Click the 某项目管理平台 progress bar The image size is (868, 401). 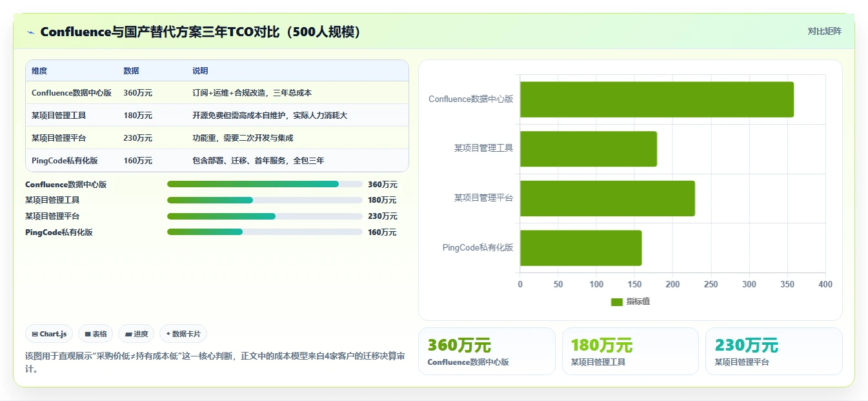point(265,216)
